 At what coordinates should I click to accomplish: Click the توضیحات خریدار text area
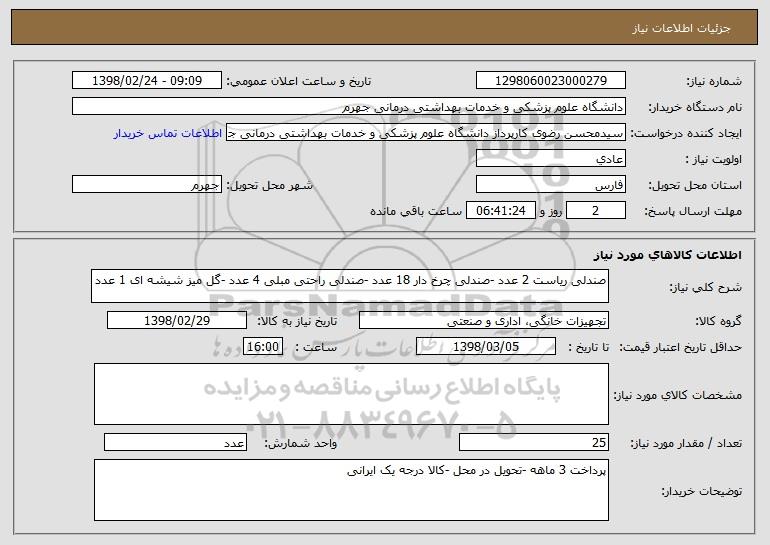click(351, 490)
